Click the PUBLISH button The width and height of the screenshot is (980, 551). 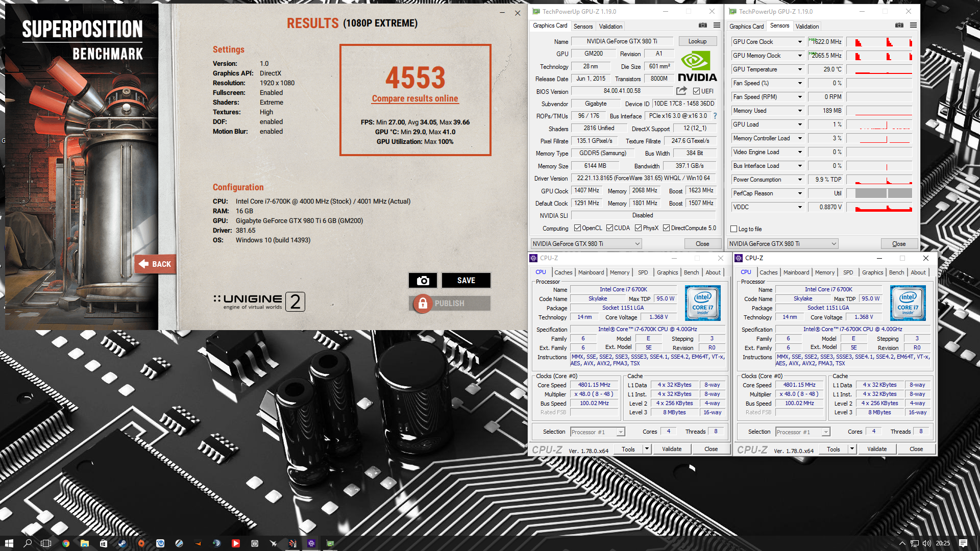(449, 303)
